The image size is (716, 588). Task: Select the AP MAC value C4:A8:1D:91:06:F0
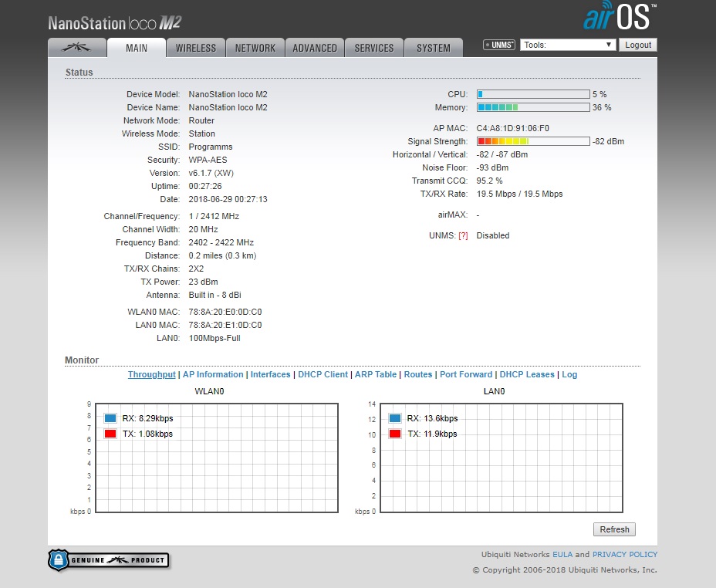[x=513, y=128]
